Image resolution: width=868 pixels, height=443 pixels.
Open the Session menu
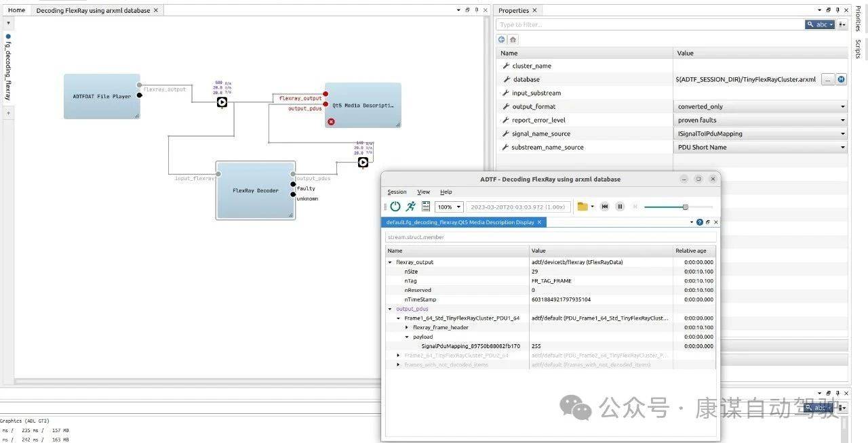pos(397,192)
